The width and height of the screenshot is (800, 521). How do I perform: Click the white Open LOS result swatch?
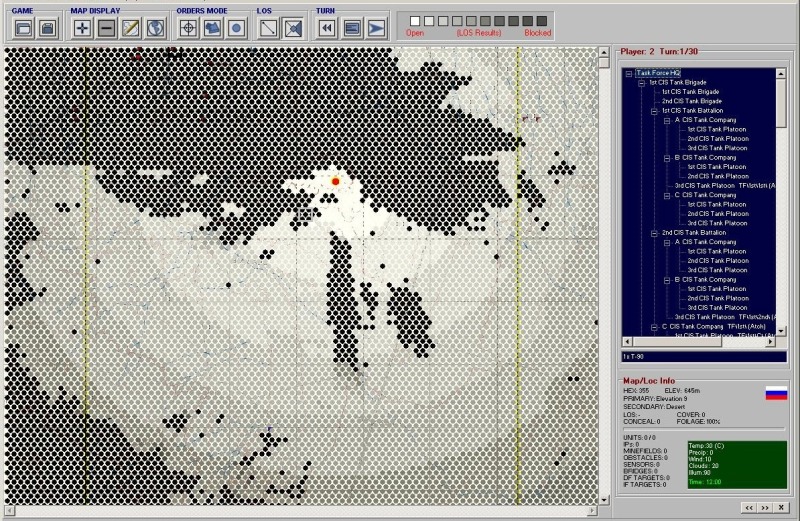click(x=415, y=20)
